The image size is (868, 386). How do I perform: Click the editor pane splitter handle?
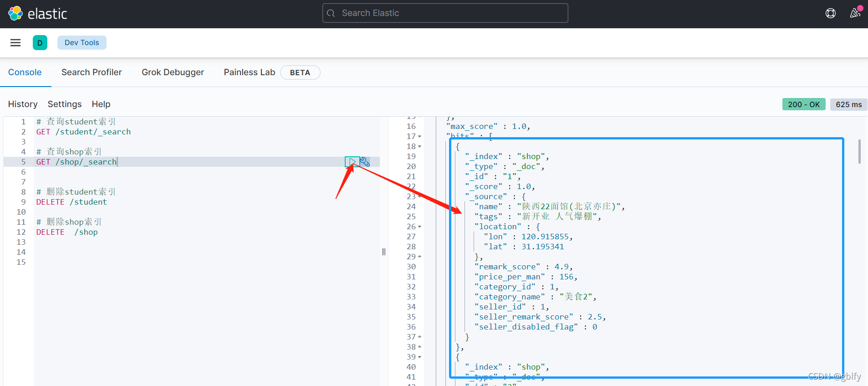tap(384, 252)
